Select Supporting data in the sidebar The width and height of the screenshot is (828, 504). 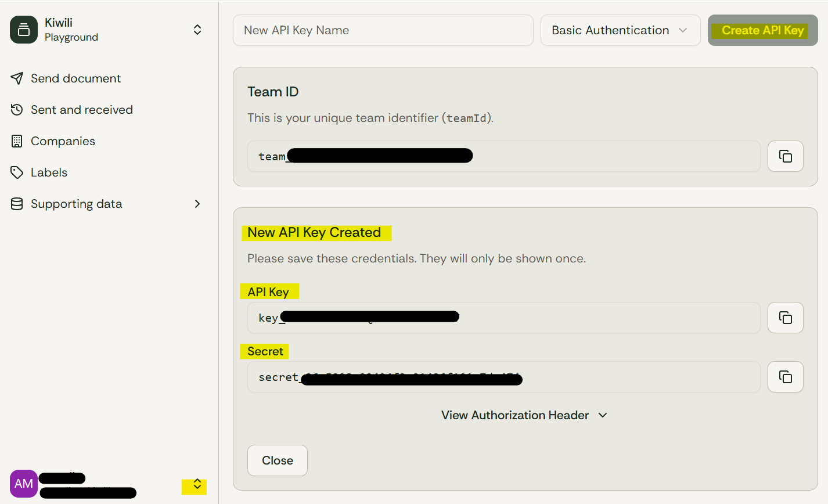76,203
